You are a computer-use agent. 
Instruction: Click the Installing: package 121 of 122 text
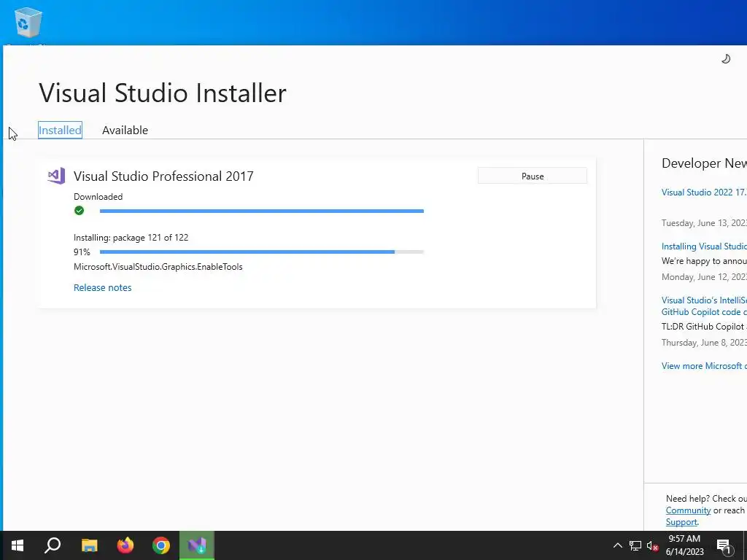(131, 238)
